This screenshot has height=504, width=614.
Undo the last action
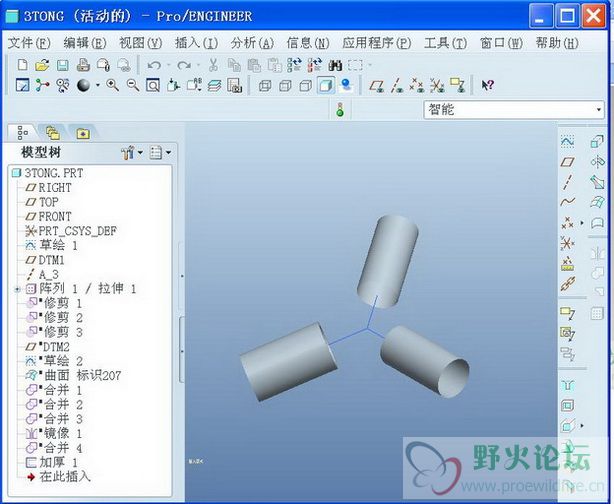point(154,65)
